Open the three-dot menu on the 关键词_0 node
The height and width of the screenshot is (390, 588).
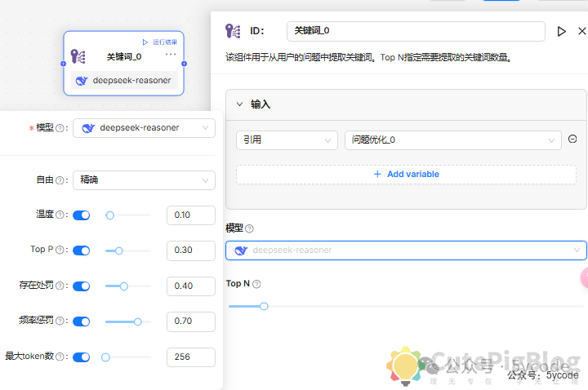(171, 55)
